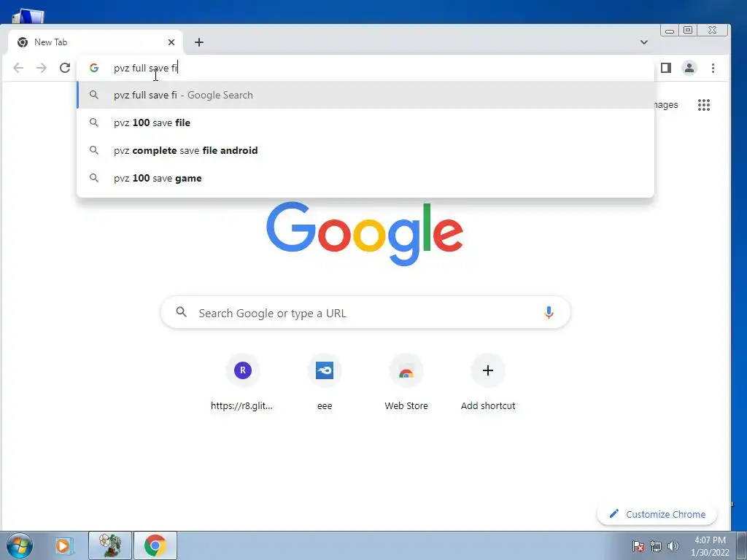Click in the address bar text
This screenshot has height=560, width=747.
(145, 68)
